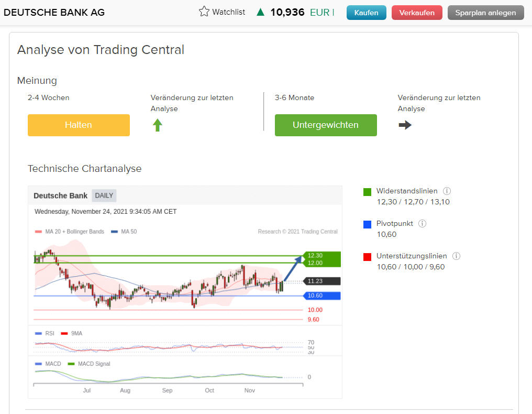This screenshot has width=532, height=414.
Task: Open info icon next to Unterstützungslinien
Action: tap(457, 256)
